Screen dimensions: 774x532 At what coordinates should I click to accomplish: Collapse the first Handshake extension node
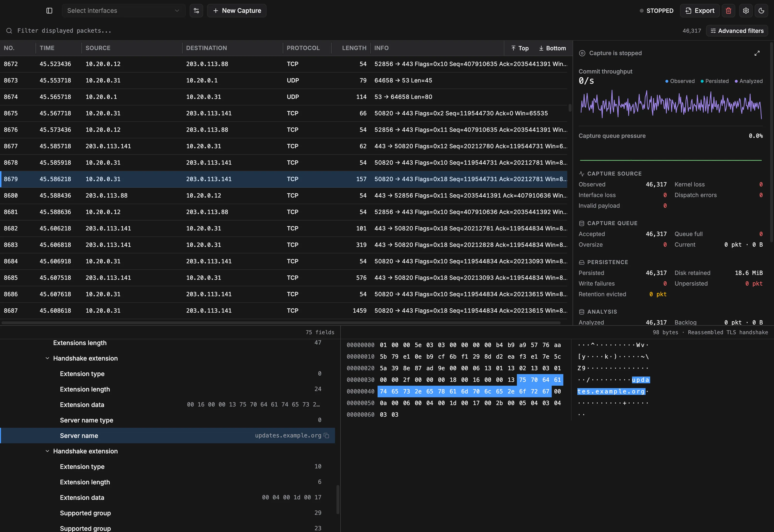(47, 358)
